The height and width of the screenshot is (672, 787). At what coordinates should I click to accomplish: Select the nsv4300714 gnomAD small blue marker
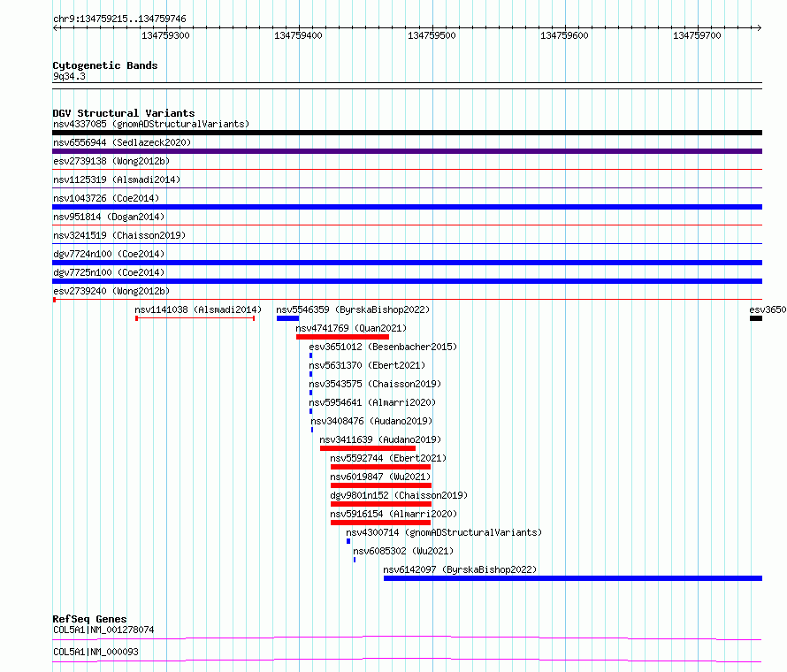pos(348,541)
